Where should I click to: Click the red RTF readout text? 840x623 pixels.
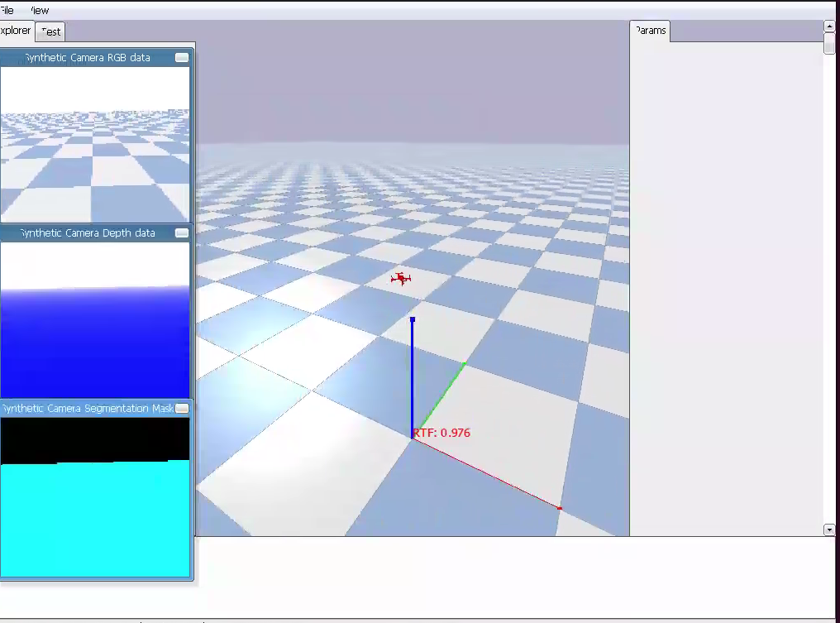442,433
